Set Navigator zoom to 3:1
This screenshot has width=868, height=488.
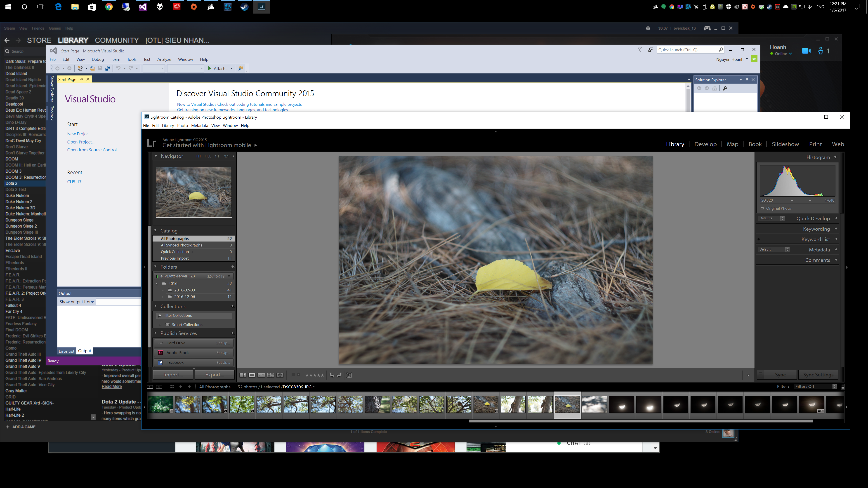pyautogui.click(x=226, y=156)
